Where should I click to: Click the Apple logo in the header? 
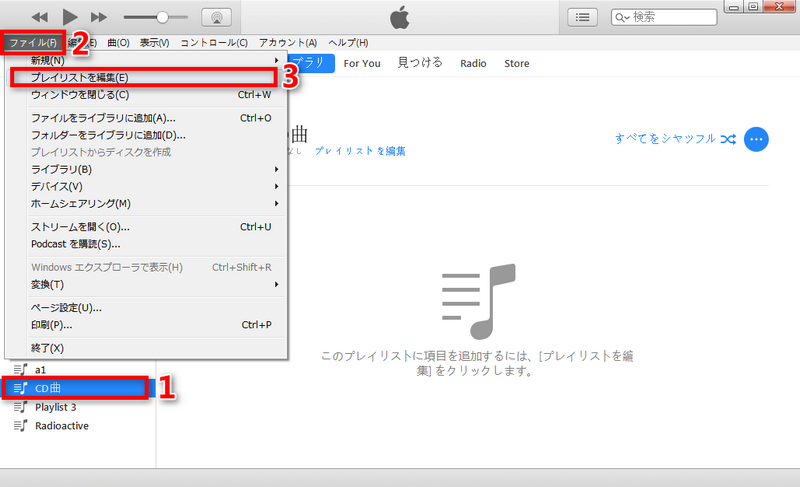coord(399,17)
